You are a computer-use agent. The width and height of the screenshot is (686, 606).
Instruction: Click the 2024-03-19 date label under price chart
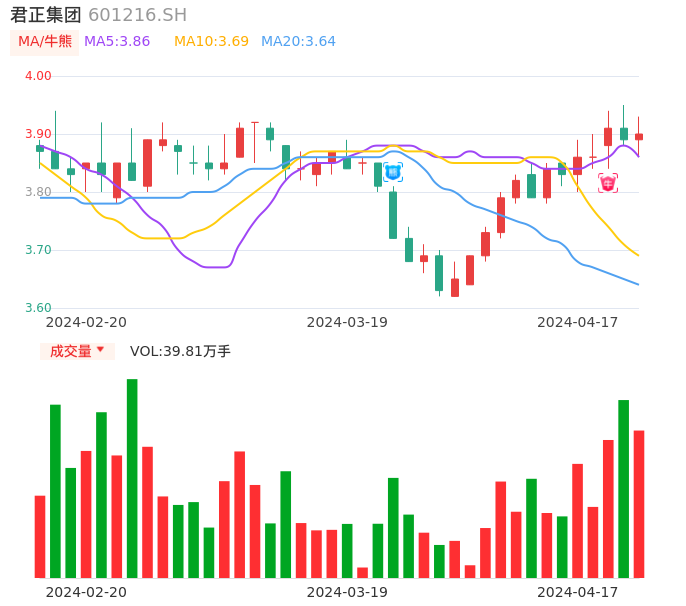347,322
